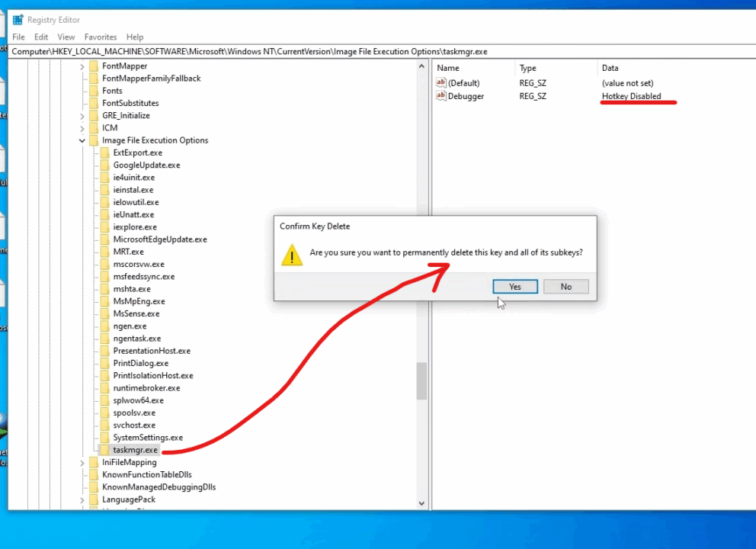Expand the GRE_Initialize key

coord(82,116)
